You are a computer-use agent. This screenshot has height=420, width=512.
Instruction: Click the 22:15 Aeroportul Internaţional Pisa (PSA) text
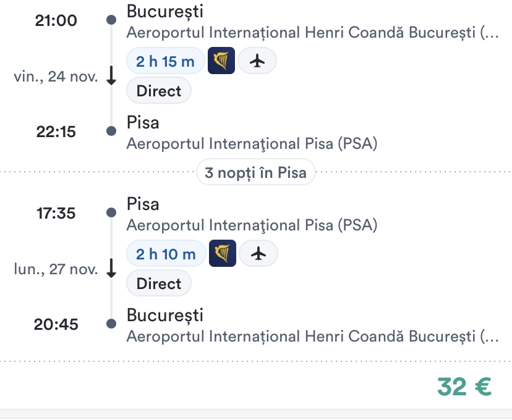click(252, 144)
